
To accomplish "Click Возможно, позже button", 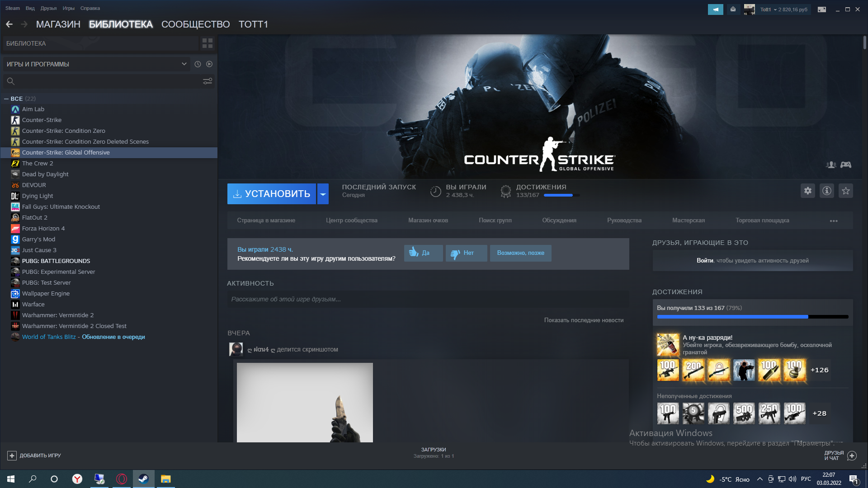I will tap(521, 253).
